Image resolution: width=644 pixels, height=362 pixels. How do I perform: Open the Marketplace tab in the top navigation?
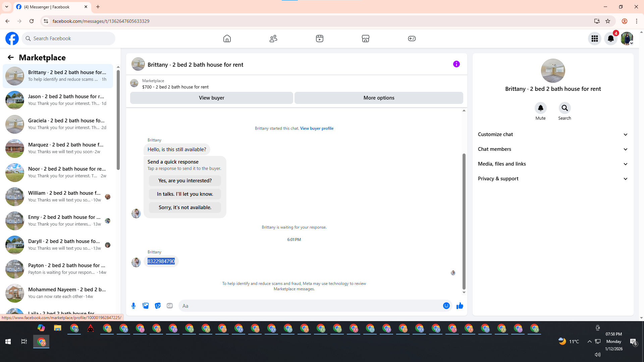click(365, 39)
